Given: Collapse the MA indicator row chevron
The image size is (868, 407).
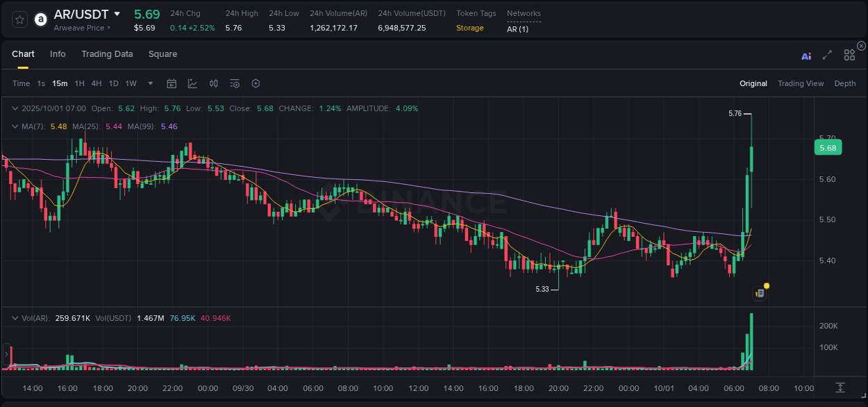Looking at the screenshot, I should (x=15, y=126).
